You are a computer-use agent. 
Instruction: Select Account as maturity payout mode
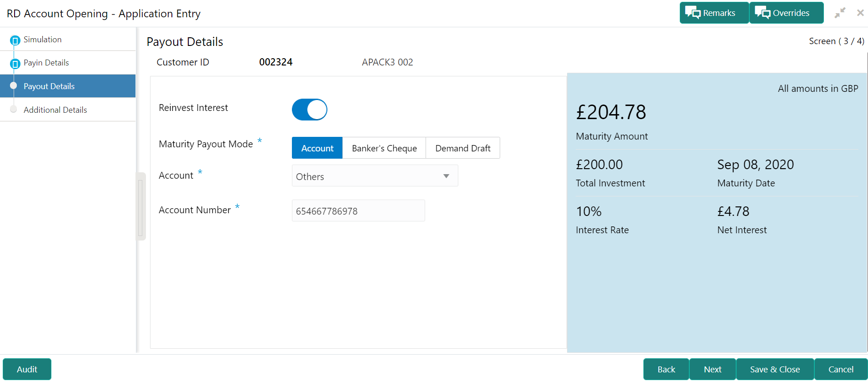(317, 148)
